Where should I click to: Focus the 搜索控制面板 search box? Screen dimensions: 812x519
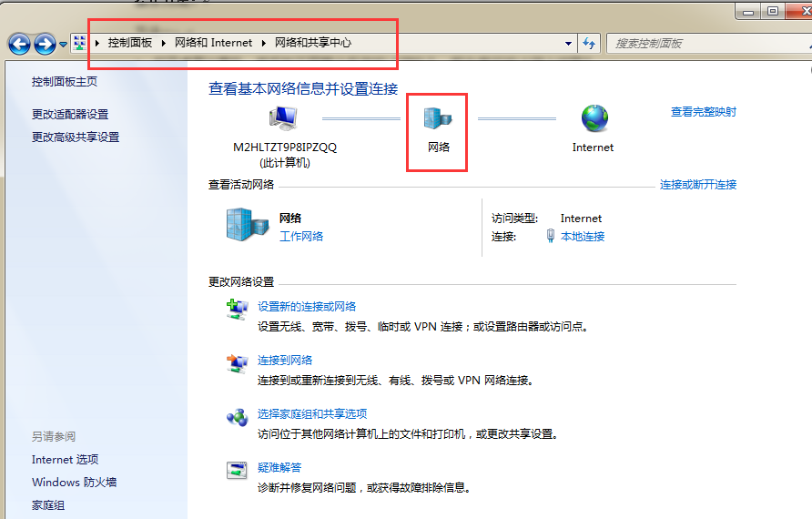click(x=707, y=44)
